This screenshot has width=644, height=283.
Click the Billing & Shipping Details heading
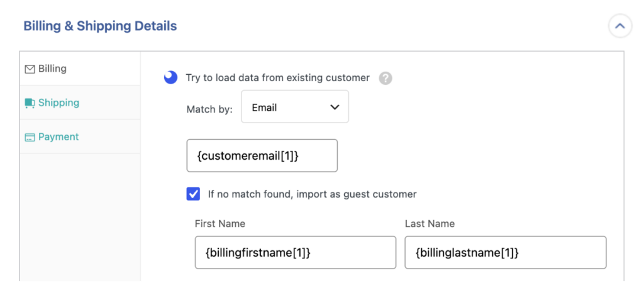click(100, 26)
